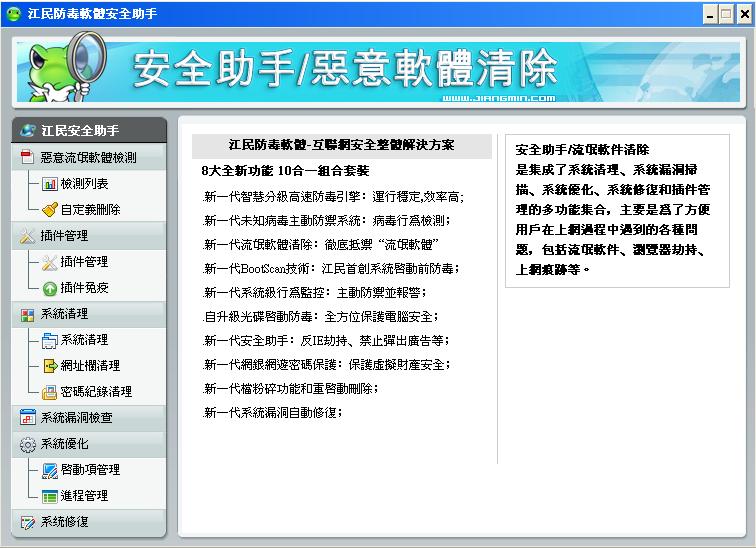Click the line about 新一代未知病毒主動防禦系統
Image resolution: width=756 pixels, height=548 pixels.
click(327, 221)
